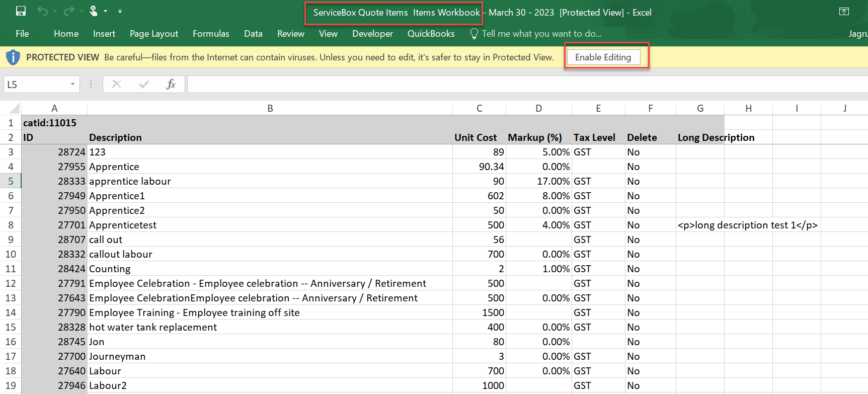Open the Formulas ribbon tab

tap(210, 34)
